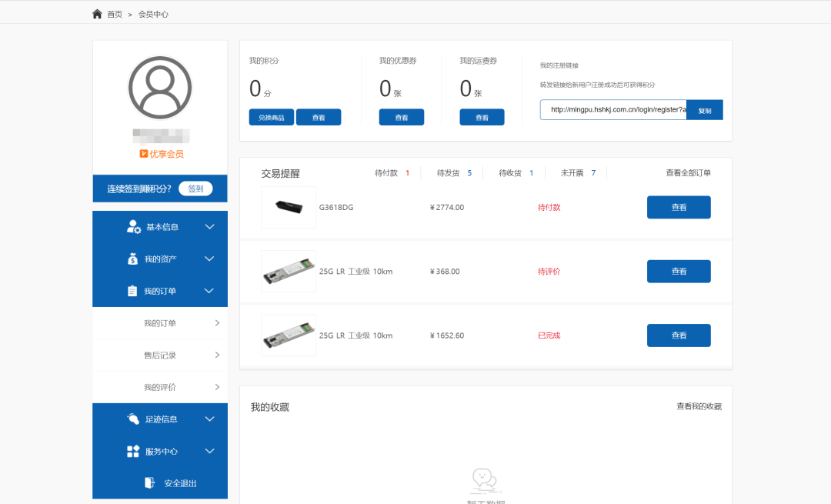831x504 pixels.
Task: Open 查看我的收藏 link
Action: tap(699, 406)
